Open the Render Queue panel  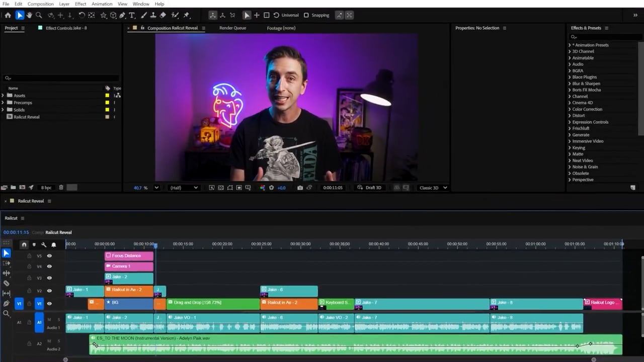[x=232, y=28]
